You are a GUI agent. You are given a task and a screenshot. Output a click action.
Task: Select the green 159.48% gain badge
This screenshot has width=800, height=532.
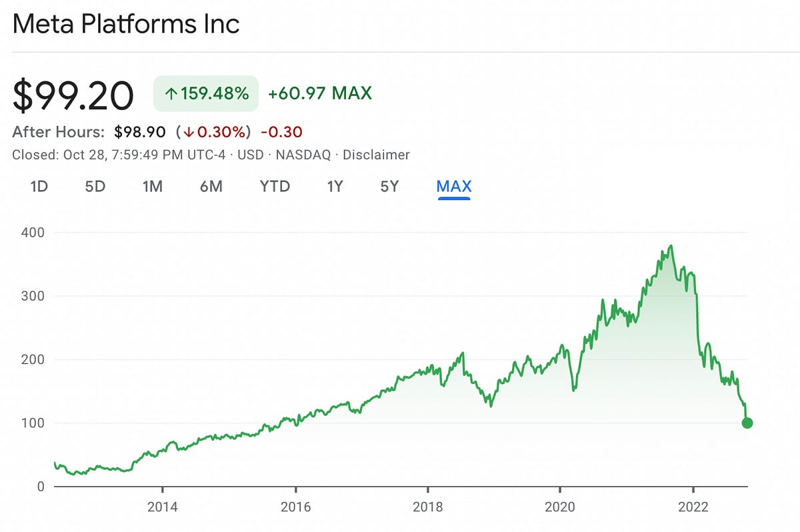click(x=205, y=93)
